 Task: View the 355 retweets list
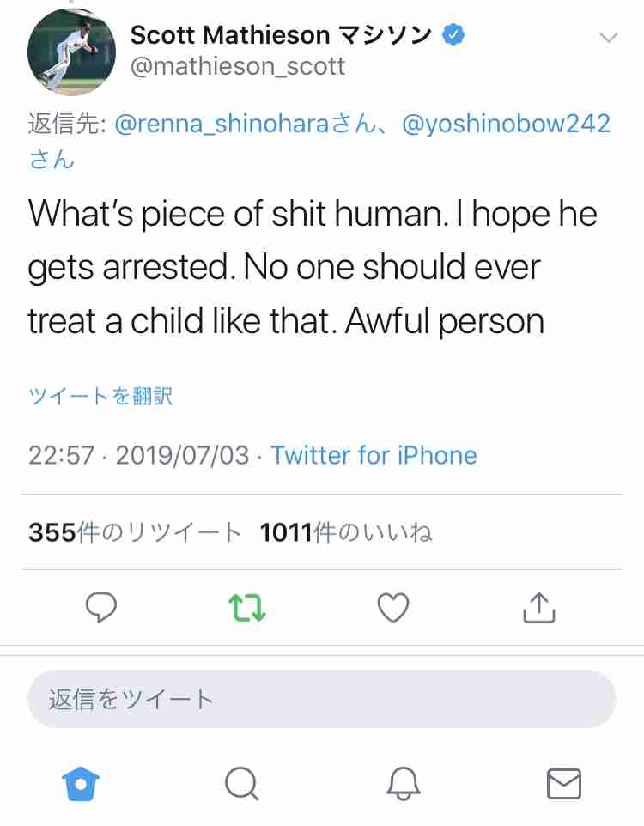coord(135,532)
